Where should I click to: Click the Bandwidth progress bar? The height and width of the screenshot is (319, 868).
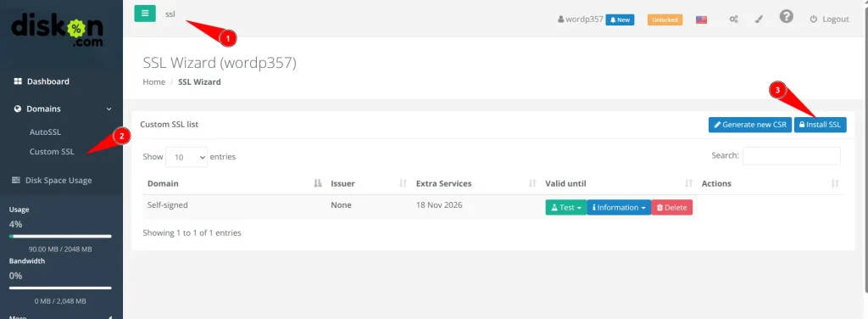coord(60,288)
